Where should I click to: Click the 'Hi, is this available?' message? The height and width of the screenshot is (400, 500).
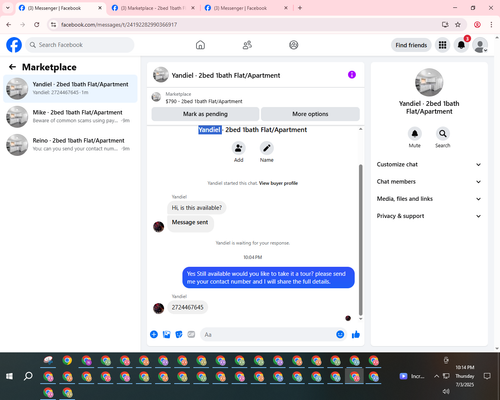197,208
